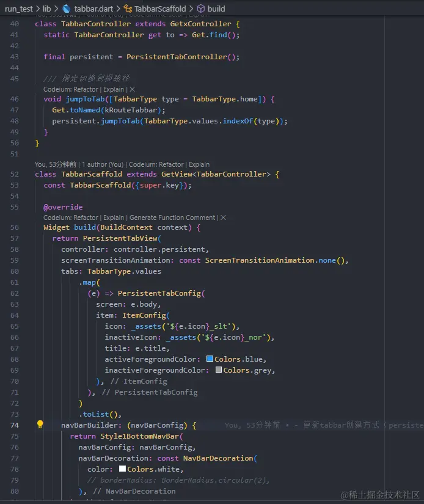Click Explain lens above TabbarScaffold class
The width and height of the screenshot is (424, 504).
click(199, 164)
